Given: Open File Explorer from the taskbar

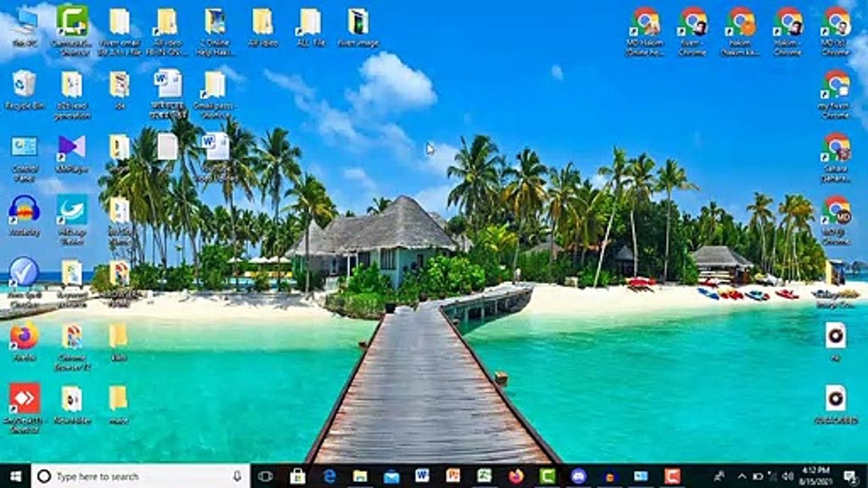Looking at the screenshot, I should pyautogui.click(x=360, y=476).
